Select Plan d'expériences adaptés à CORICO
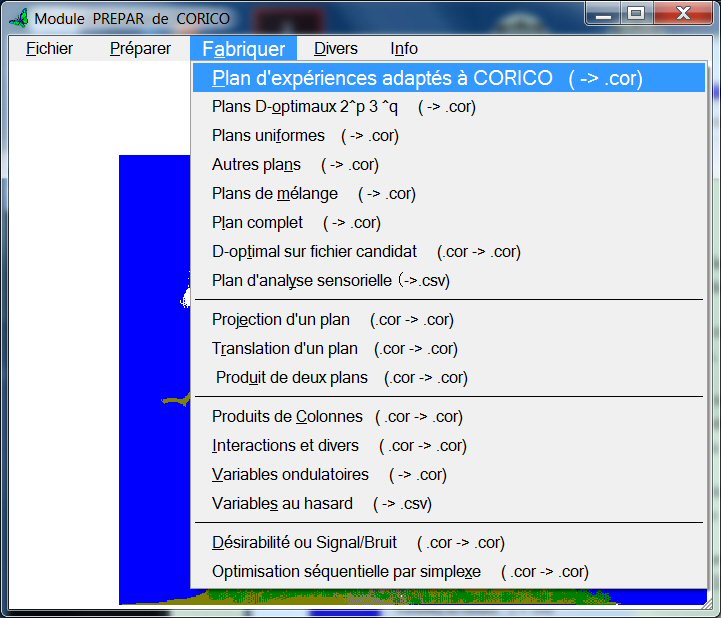Viewport: 721px width, 618px height. point(449,78)
